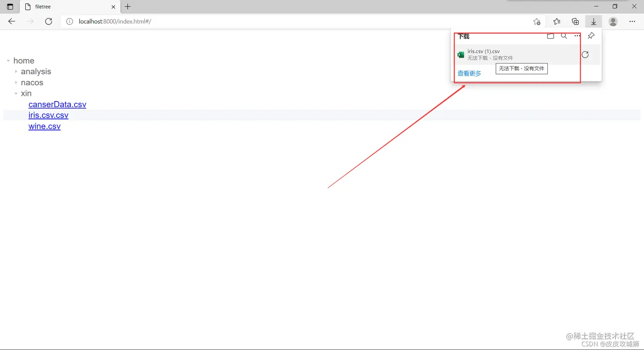Click the forward navigation arrow
Image resolution: width=644 pixels, height=350 pixels.
point(30,21)
